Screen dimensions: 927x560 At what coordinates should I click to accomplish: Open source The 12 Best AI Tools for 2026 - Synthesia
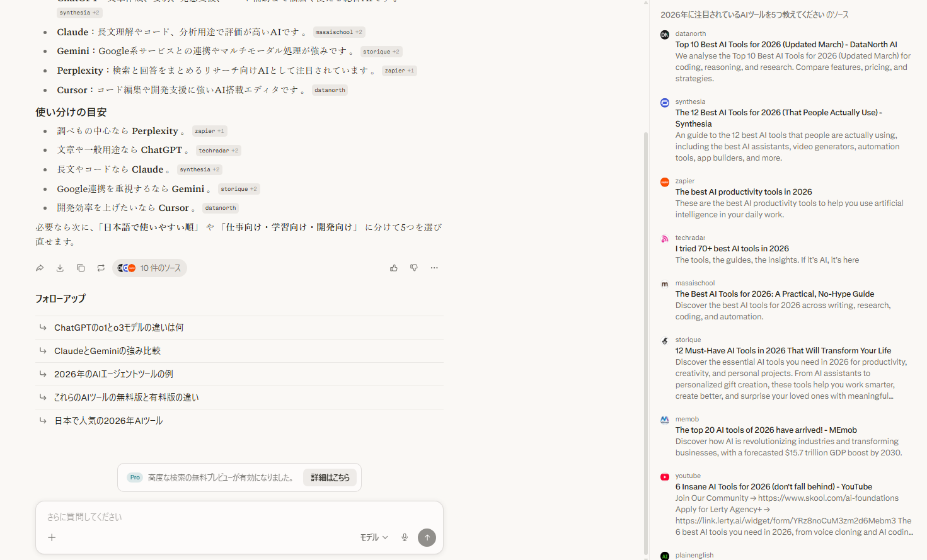[x=778, y=118]
